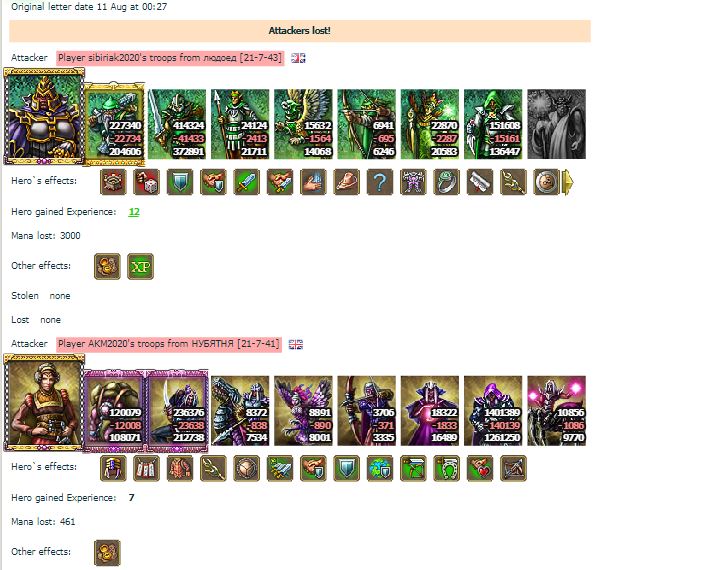Screen dimensions: 715x570
Task: Open hero experience value 12 link
Action: (134, 212)
